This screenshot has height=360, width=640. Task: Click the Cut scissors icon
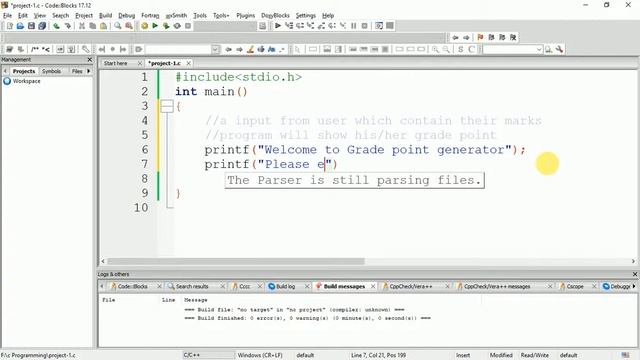82,26
